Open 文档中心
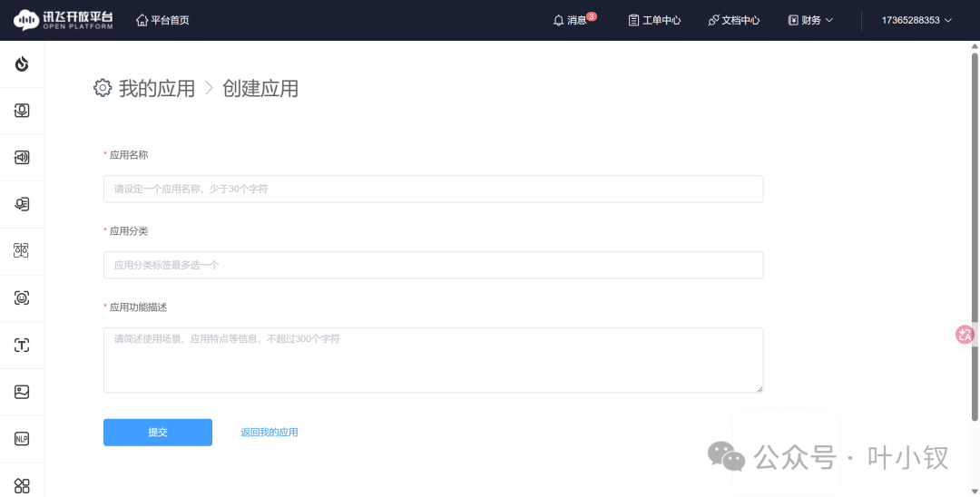Viewport: 980px width, 497px height. [x=734, y=20]
